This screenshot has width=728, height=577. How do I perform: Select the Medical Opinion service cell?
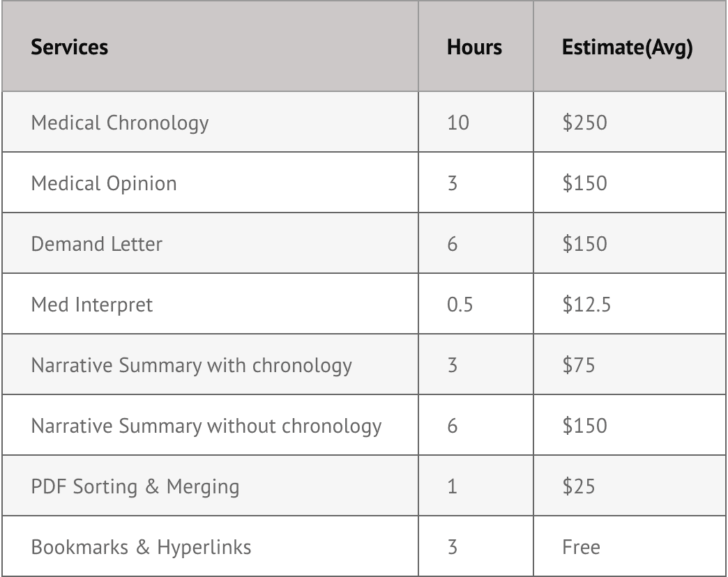click(104, 183)
